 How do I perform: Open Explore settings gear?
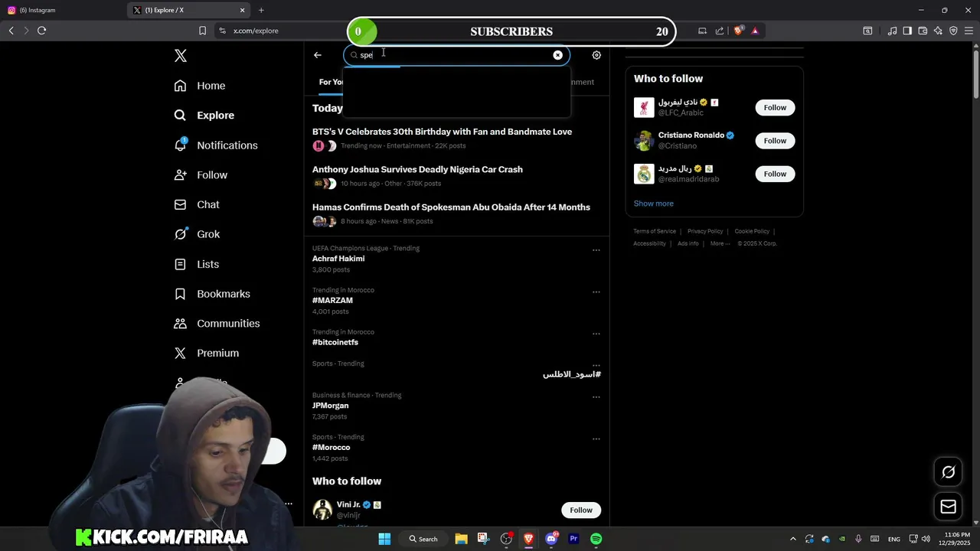coord(596,55)
